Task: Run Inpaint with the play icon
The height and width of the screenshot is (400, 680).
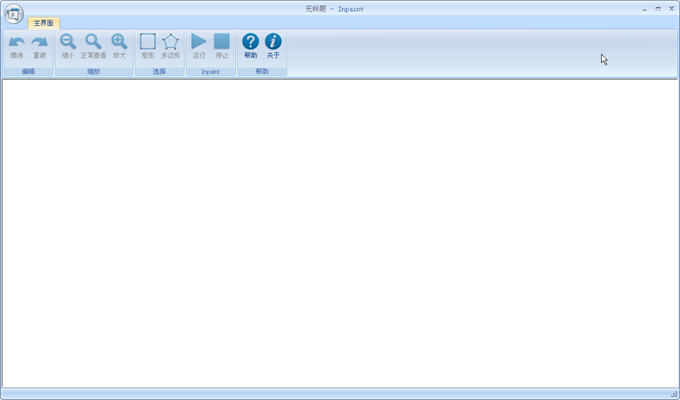Action: [x=199, y=41]
